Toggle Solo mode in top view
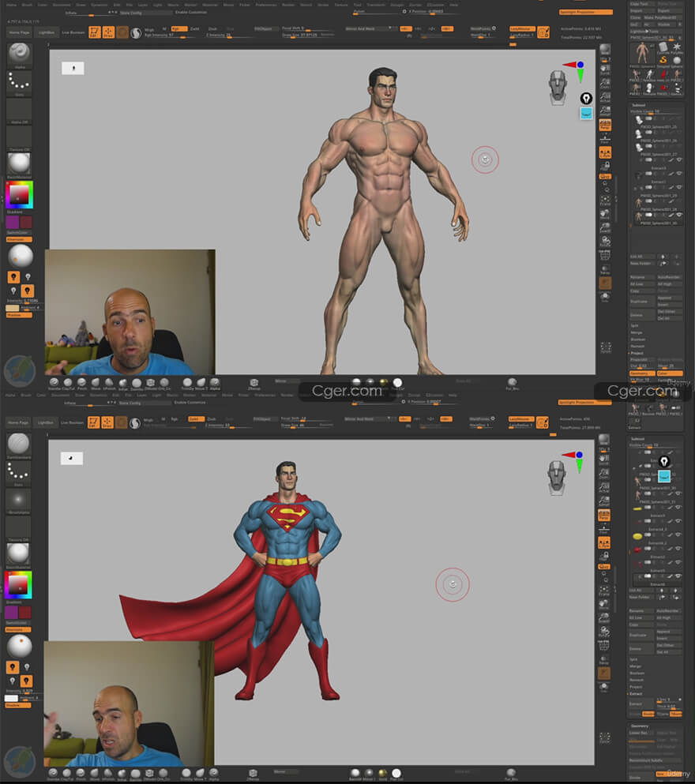695x784 pixels. point(605,297)
